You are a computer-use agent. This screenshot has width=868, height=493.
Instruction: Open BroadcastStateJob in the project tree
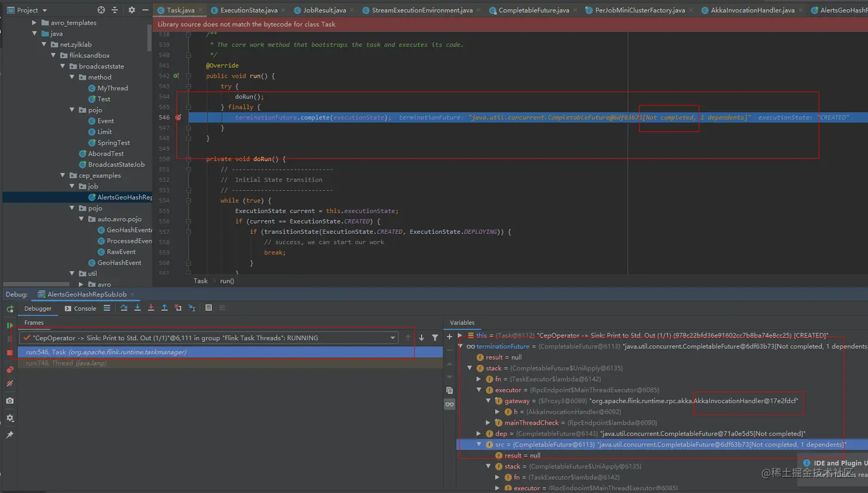click(116, 164)
